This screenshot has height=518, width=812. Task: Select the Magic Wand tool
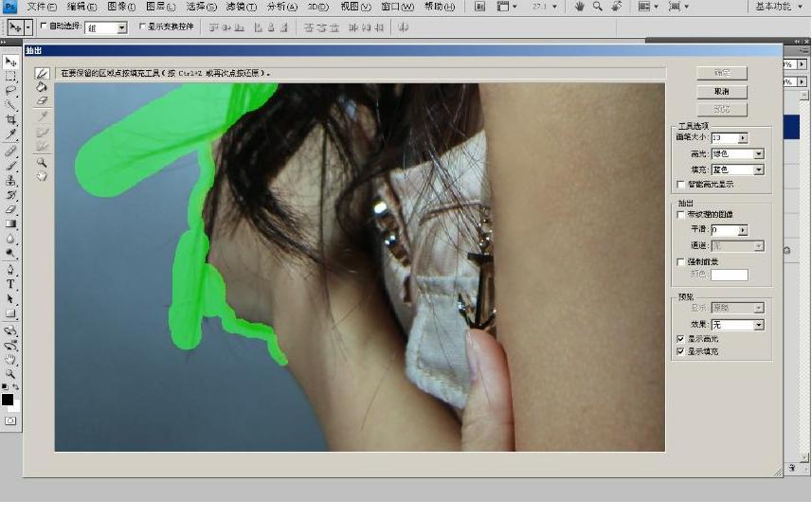pyautogui.click(x=10, y=105)
